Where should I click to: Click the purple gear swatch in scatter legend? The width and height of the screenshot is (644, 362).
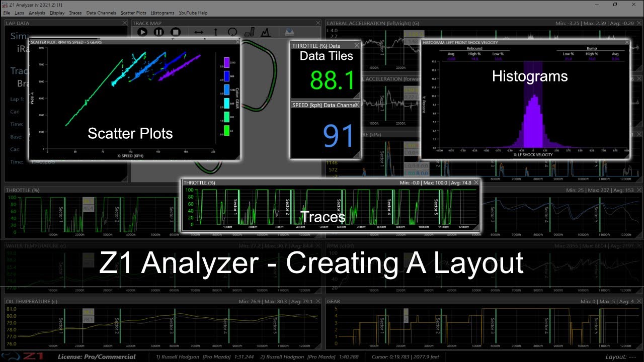coord(227,62)
